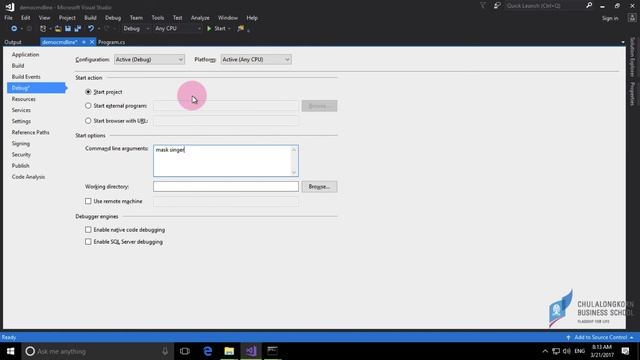Click the Command line arguments text box
The image size is (640, 360).
click(226, 161)
